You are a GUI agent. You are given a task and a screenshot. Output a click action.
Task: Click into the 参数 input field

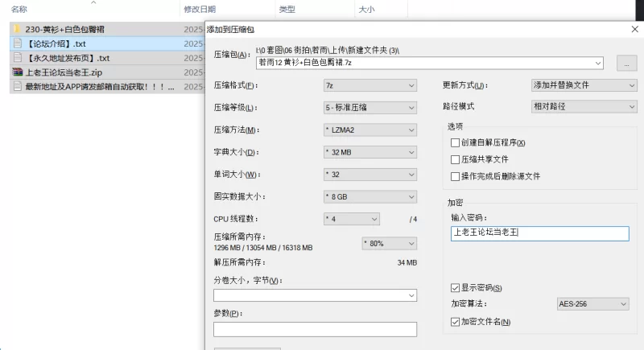315,329
